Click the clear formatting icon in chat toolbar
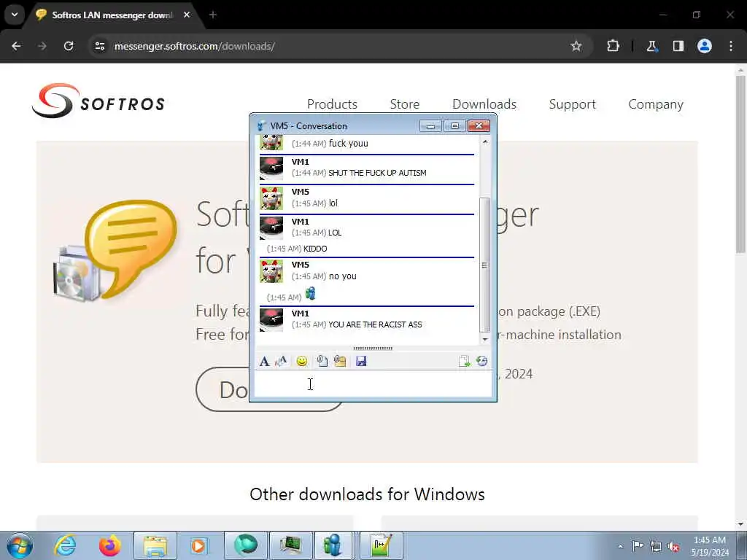 point(281,362)
